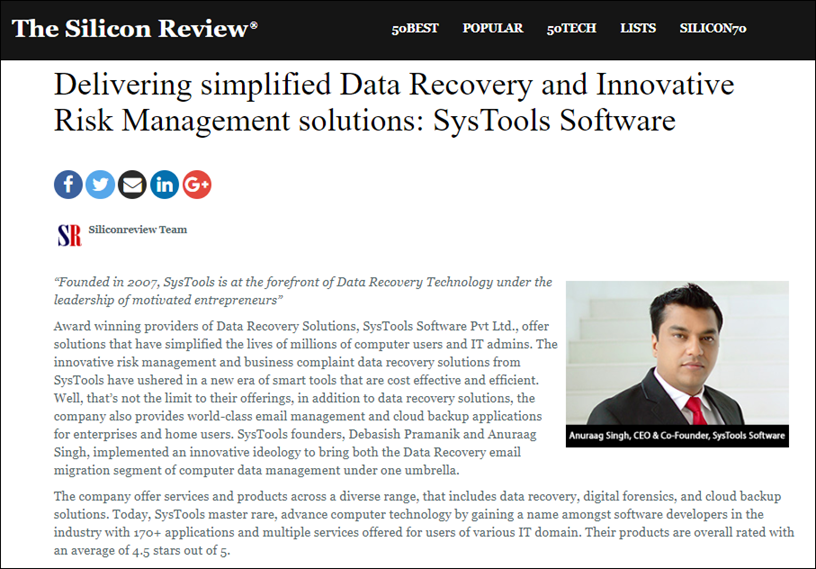Share on LinkedIn icon
816x569 pixels.
164,184
